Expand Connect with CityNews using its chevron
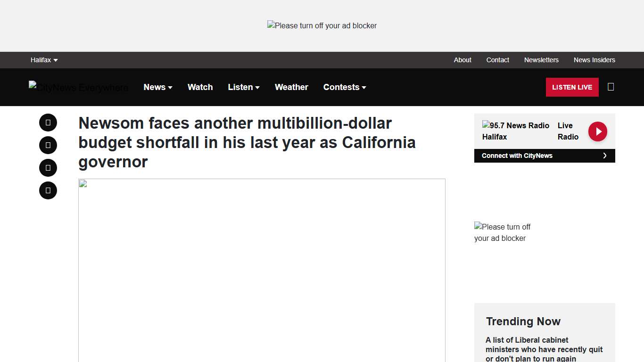644x362 pixels. pos(604,156)
